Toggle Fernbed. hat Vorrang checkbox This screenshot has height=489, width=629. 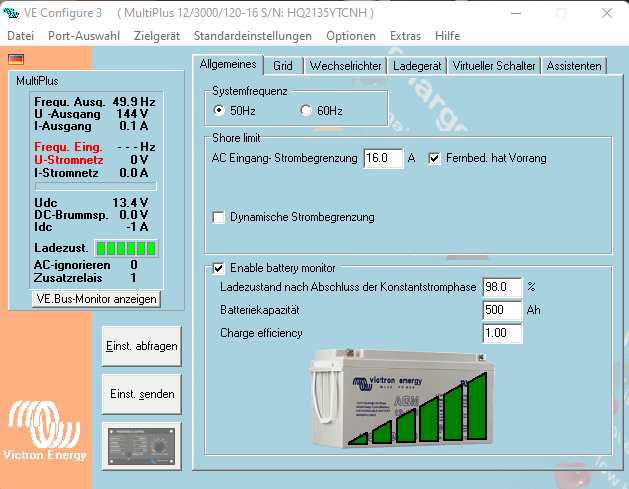pos(434,158)
